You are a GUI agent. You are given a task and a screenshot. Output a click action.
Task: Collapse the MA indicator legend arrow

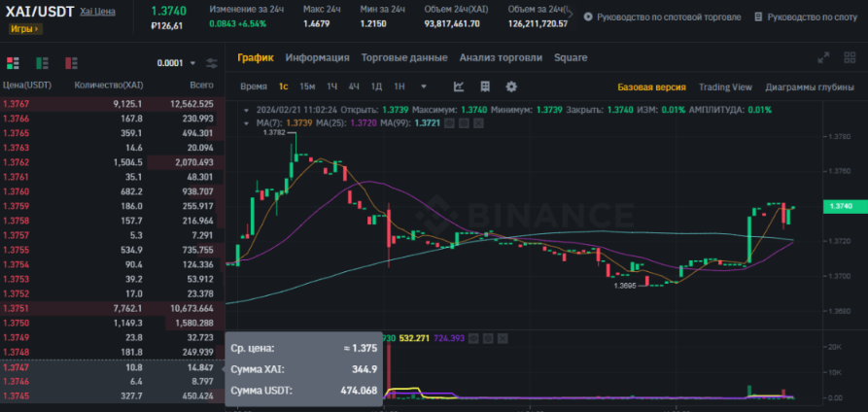(246, 123)
